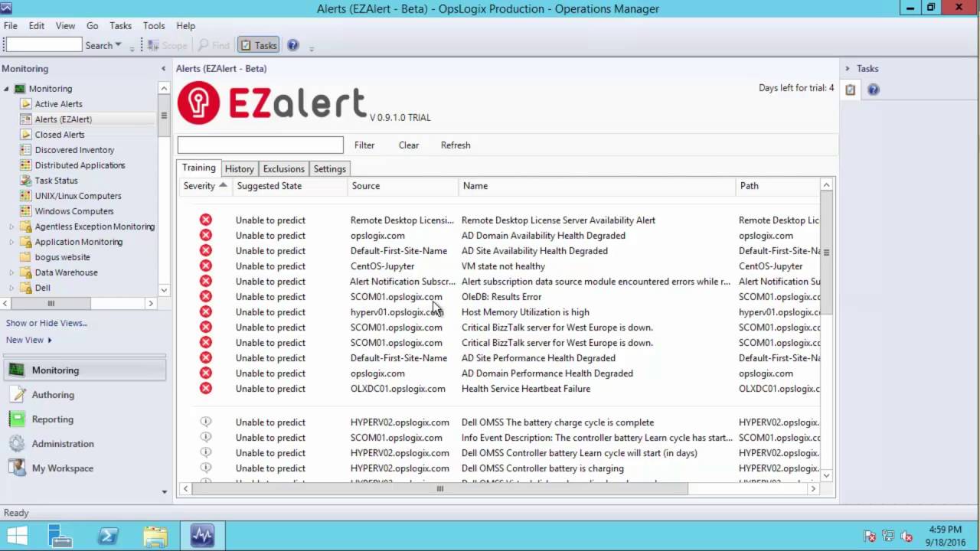Click alert grid horizontal scrollbar thumb
The width and height of the screenshot is (980, 551).
point(439,488)
